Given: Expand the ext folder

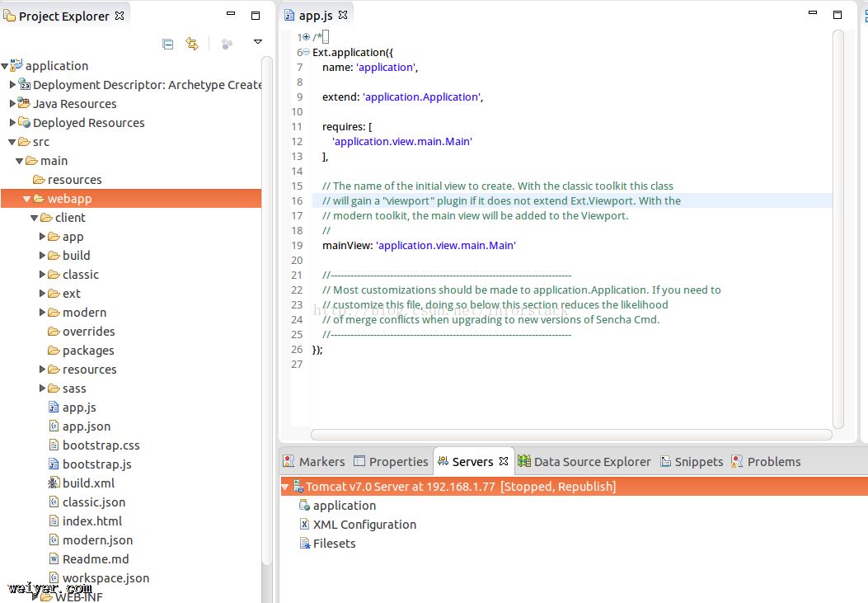Looking at the screenshot, I should tap(43, 293).
